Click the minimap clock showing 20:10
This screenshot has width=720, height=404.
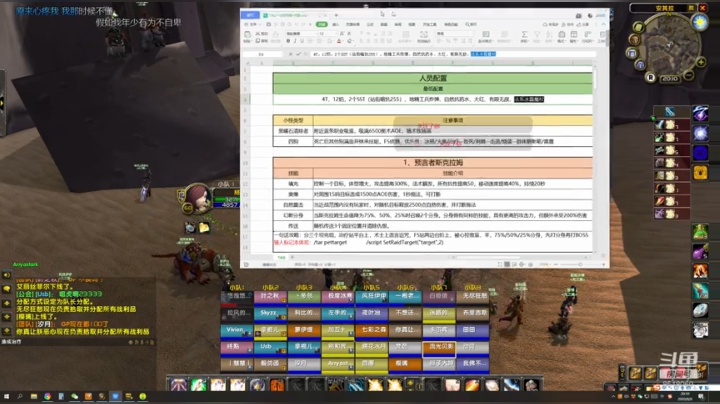click(x=669, y=79)
